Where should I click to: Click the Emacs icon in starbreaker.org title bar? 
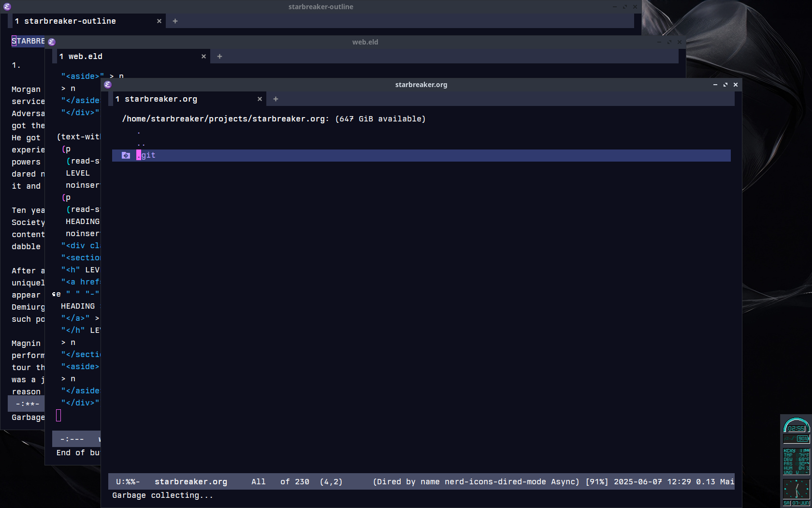coord(108,85)
